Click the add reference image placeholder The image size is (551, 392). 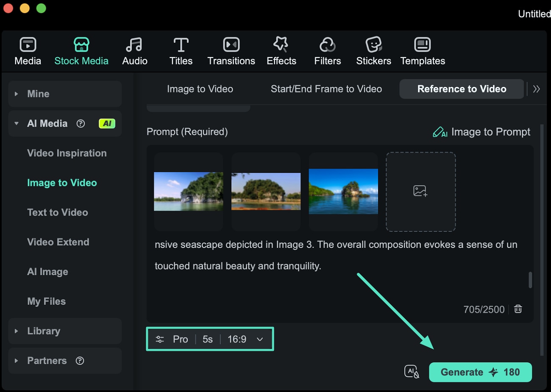click(x=420, y=192)
